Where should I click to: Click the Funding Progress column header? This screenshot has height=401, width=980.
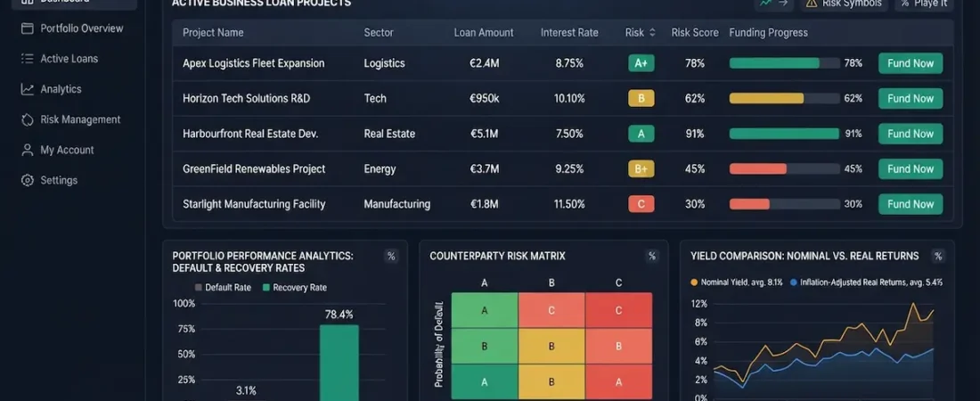tap(768, 33)
